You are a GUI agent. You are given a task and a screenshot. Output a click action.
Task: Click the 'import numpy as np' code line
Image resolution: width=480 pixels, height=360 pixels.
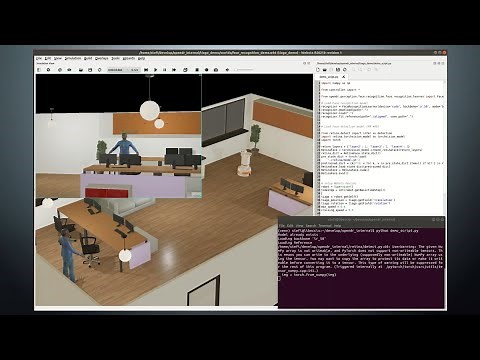335,83
